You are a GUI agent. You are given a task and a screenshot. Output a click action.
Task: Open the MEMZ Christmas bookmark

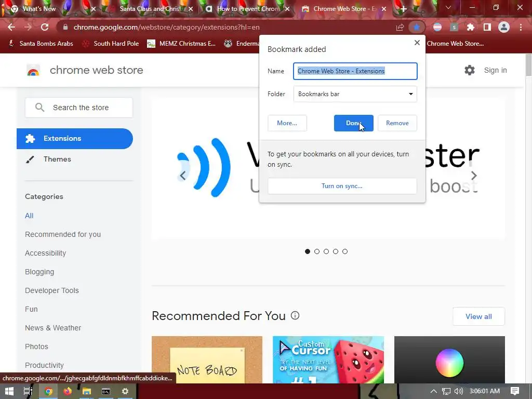[x=181, y=44]
